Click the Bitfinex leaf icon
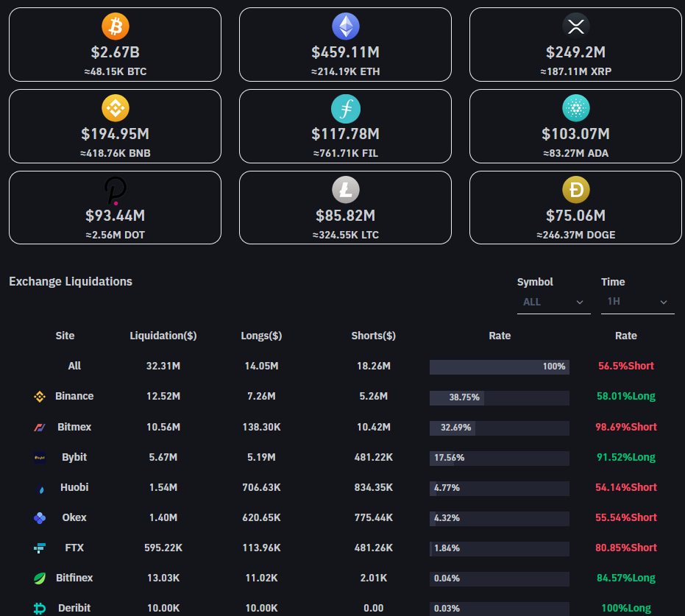 click(x=40, y=578)
